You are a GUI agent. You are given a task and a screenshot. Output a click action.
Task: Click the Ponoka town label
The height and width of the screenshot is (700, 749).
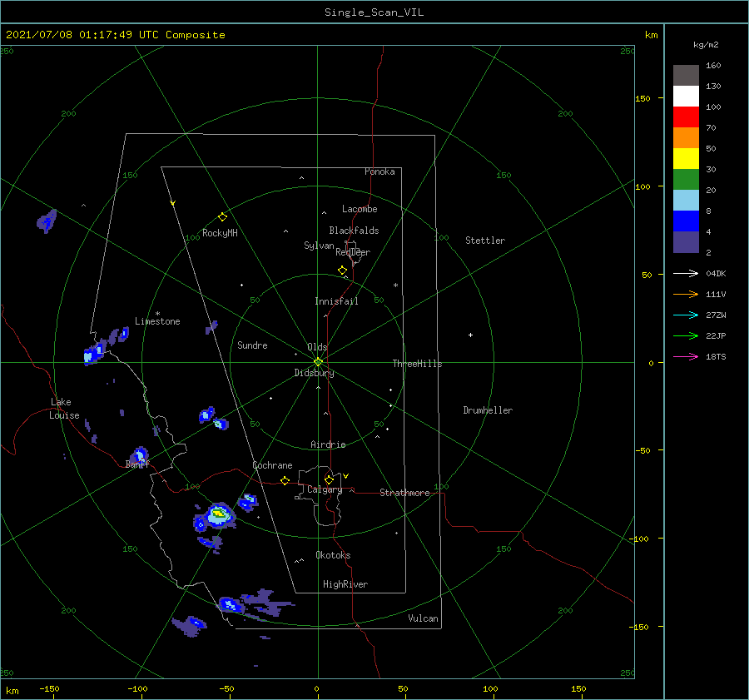pos(379,171)
